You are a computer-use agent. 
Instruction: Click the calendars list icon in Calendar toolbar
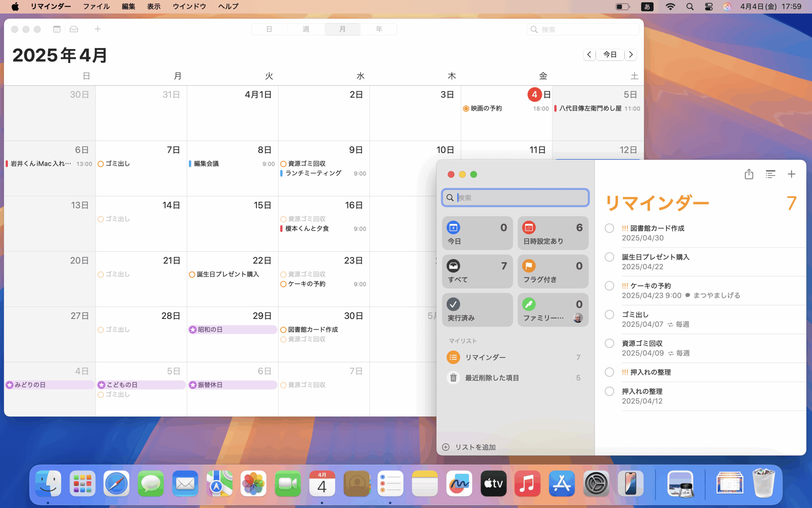[57, 29]
